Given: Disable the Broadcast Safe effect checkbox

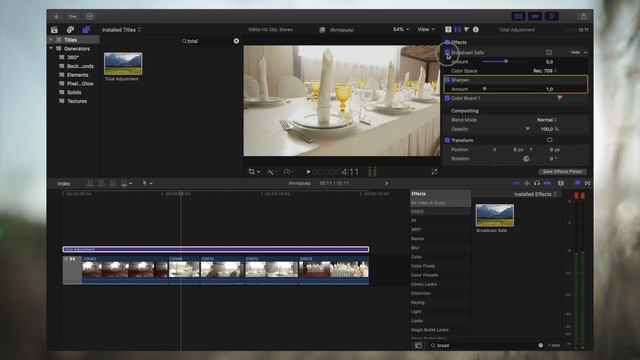Looking at the screenshot, I should point(447,53).
